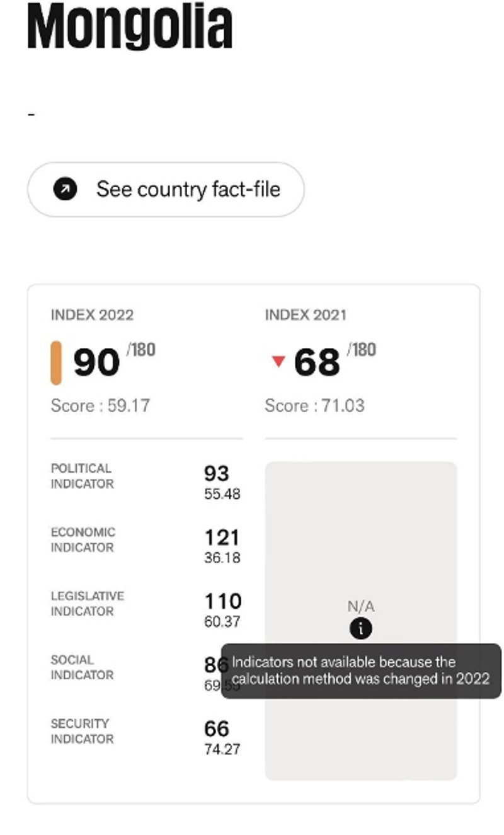Select the Index 2022 label

[x=92, y=315]
